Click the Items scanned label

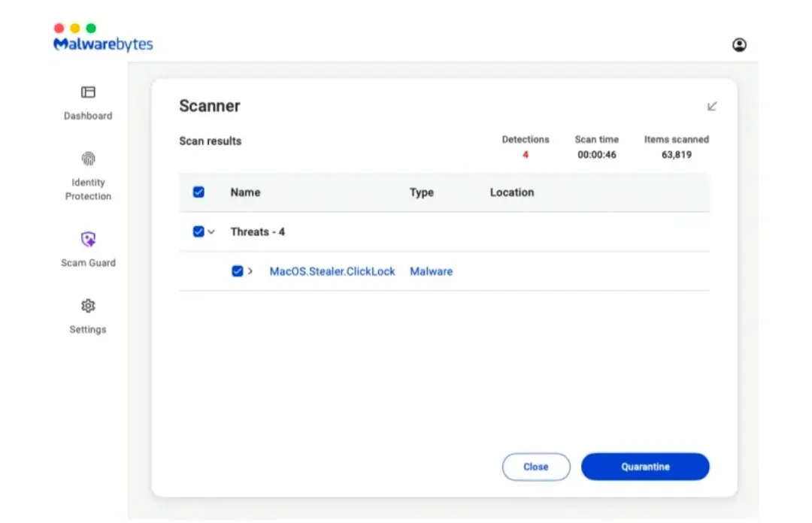point(677,139)
